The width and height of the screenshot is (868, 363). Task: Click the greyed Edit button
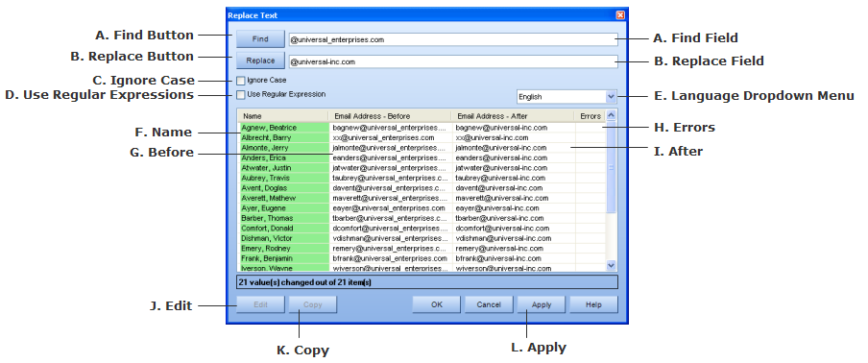[260, 304]
